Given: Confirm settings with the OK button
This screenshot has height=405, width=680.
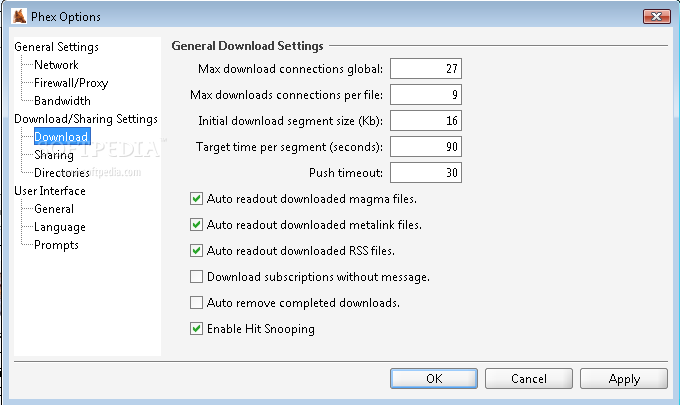Looking at the screenshot, I should click(434, 379).
